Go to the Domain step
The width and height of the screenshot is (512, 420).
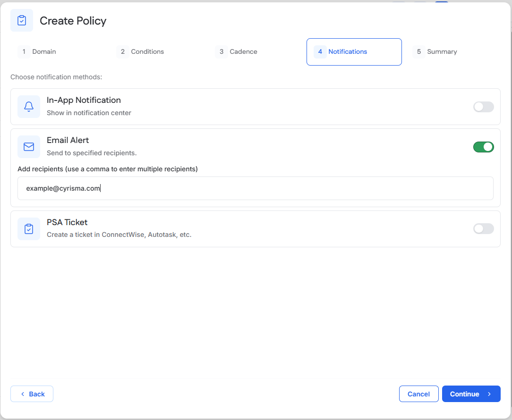click(58, 51)
